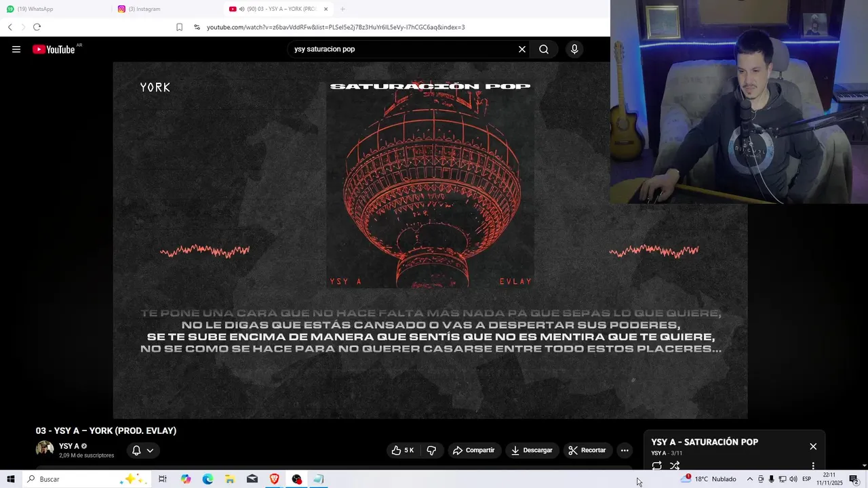Open clock and calendar 22:11
This screenshot has width=868, height=488.
pos(829,479)
